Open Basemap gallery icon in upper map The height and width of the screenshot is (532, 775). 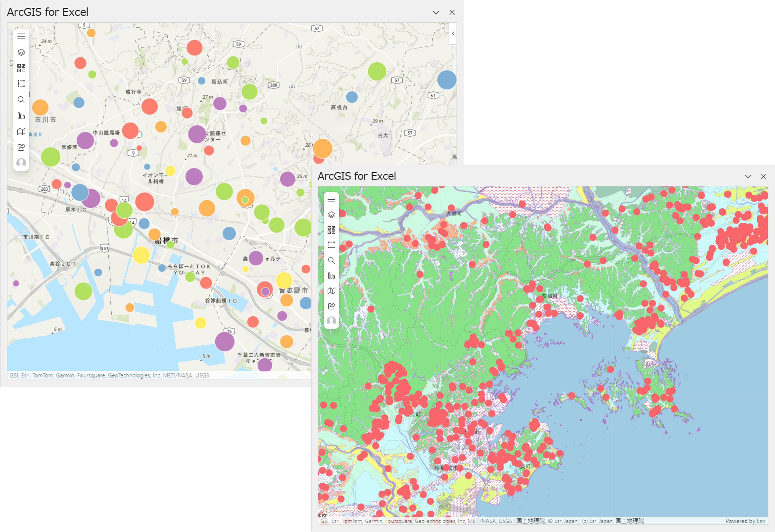click(x=21, y=68)
